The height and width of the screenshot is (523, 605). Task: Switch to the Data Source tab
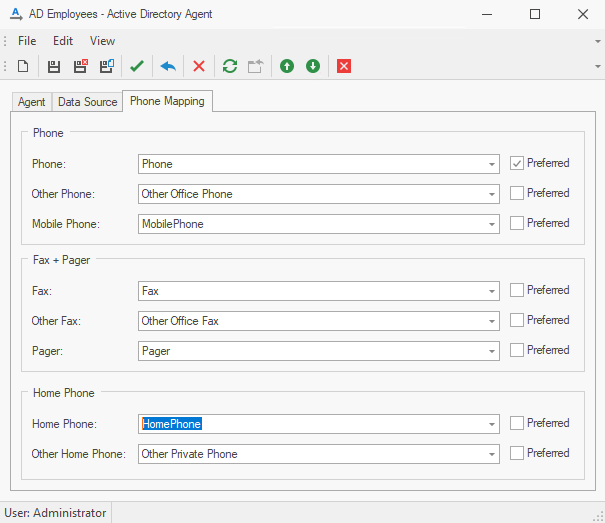(88, 102)
